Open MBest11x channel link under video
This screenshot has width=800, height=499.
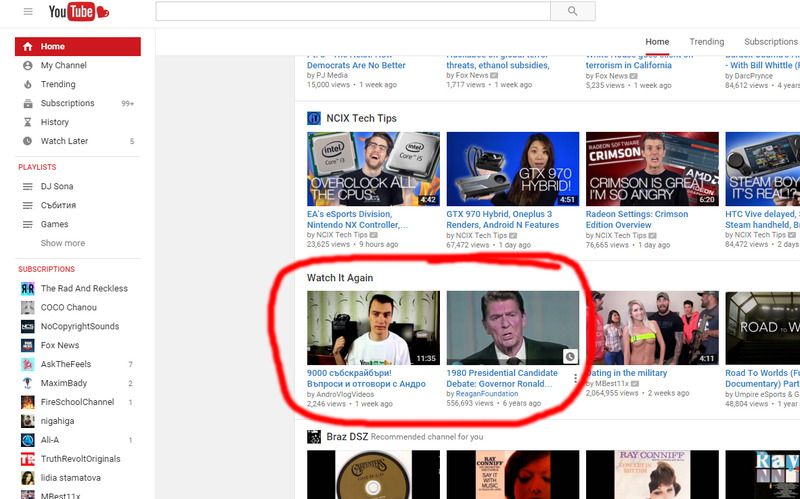(x=613, y=383)
